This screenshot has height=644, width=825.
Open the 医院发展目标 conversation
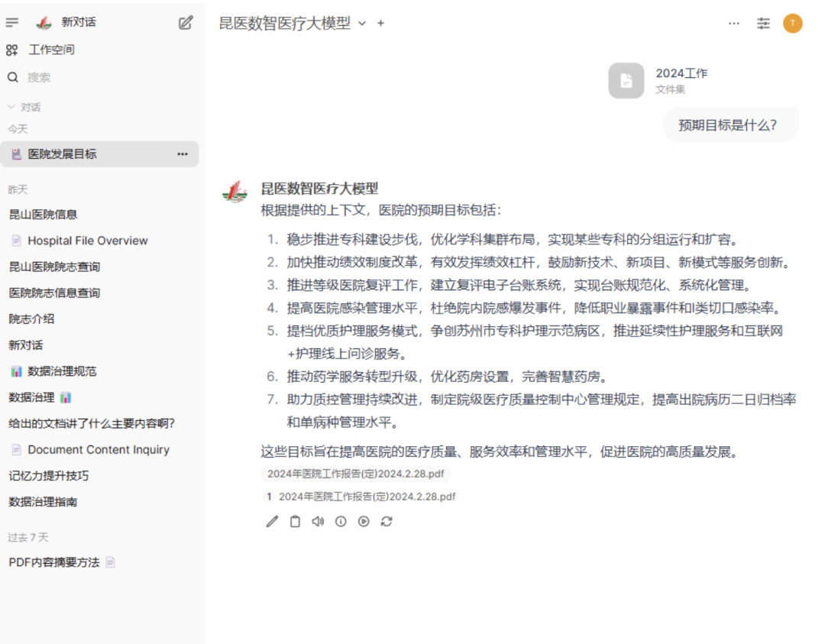(x=100, y=154)
